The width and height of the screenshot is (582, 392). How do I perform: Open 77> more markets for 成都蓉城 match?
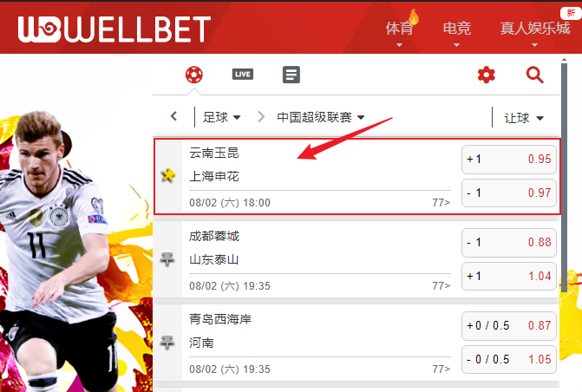[x=441, y=286]
